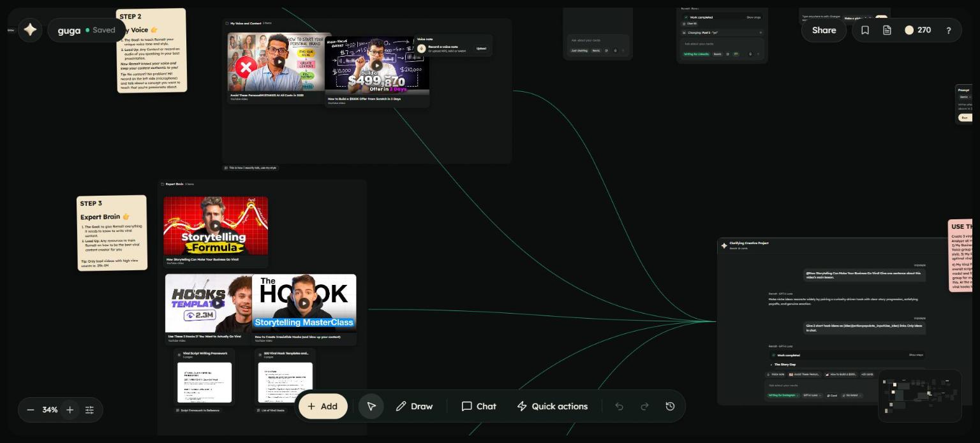
Task: Click the canvas minimap
Action: (919, 395)
